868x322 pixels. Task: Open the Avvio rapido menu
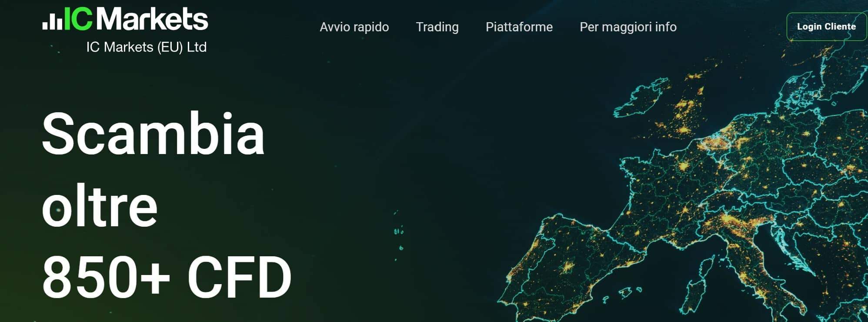click(x=354, y=27)
